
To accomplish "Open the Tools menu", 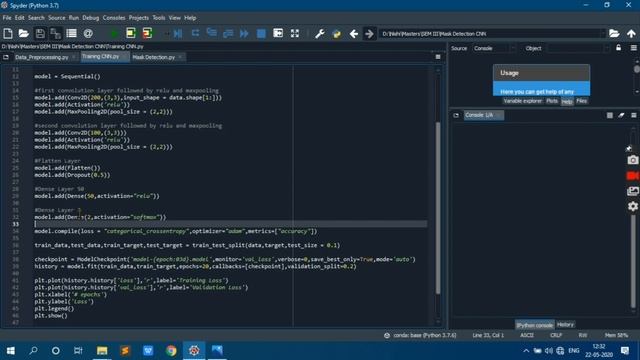I will [159, 18].
